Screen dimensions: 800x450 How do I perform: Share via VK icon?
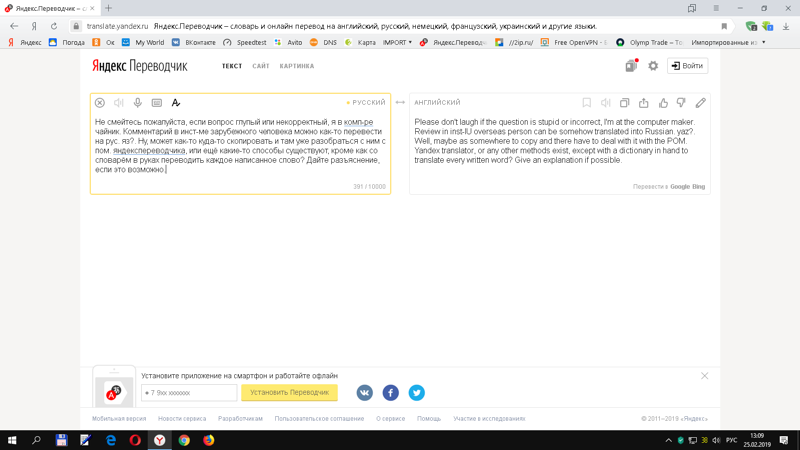[x=365, y=393]
